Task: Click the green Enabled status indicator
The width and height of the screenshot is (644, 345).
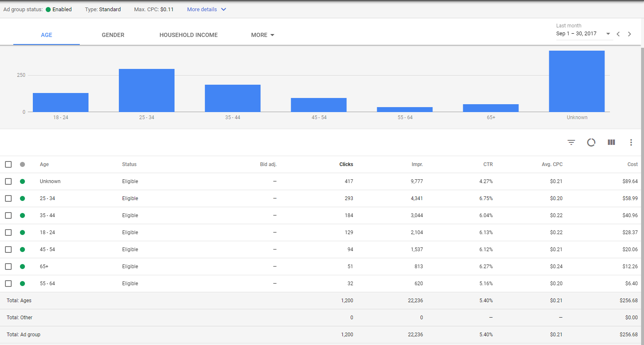Action: coord(48,10)
